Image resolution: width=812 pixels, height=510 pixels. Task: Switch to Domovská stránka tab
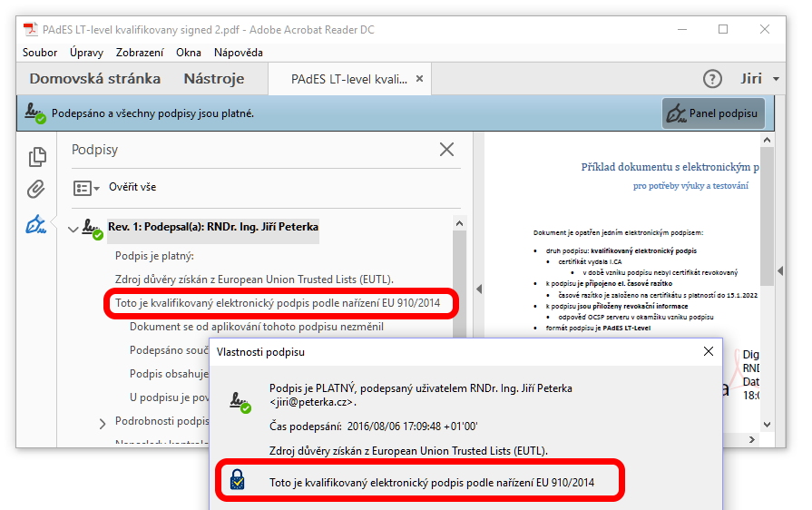tap(94, 79)
